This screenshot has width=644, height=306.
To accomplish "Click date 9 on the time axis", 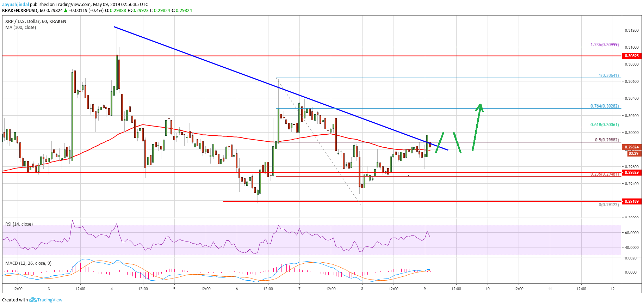I will click(425, 289).
